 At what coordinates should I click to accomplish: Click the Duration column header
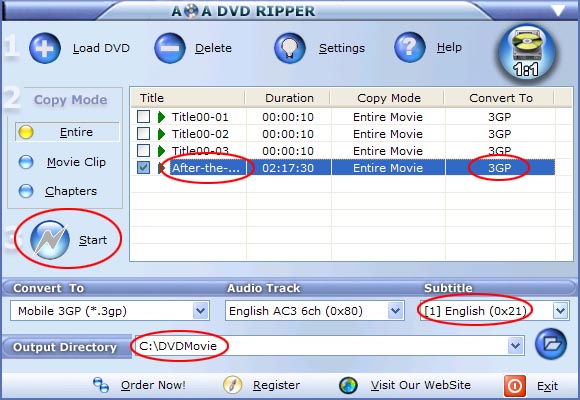tap(289, 98)
